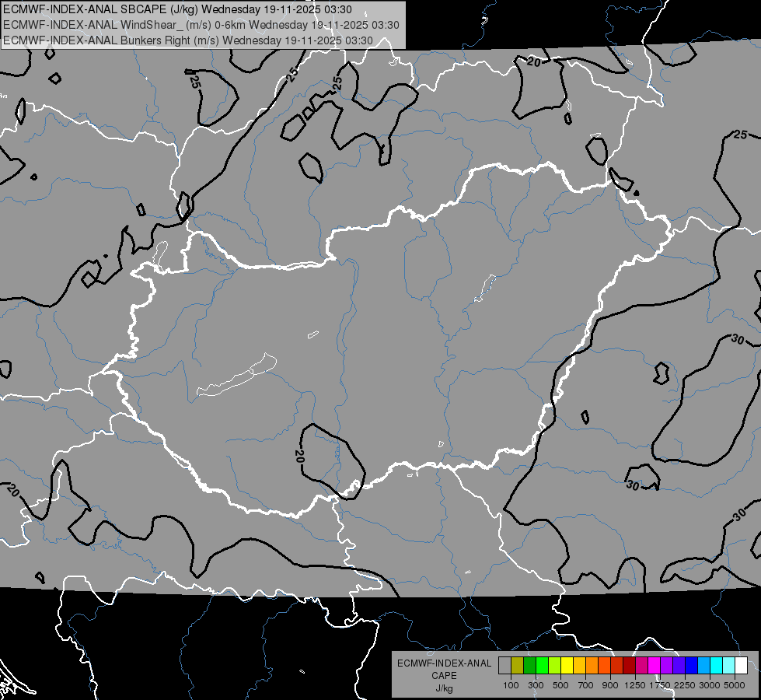This screenshot has width=761, height=700.
Task: Click the Bunkers Right (m/s) title line
Action: click(x=188, y=40)
